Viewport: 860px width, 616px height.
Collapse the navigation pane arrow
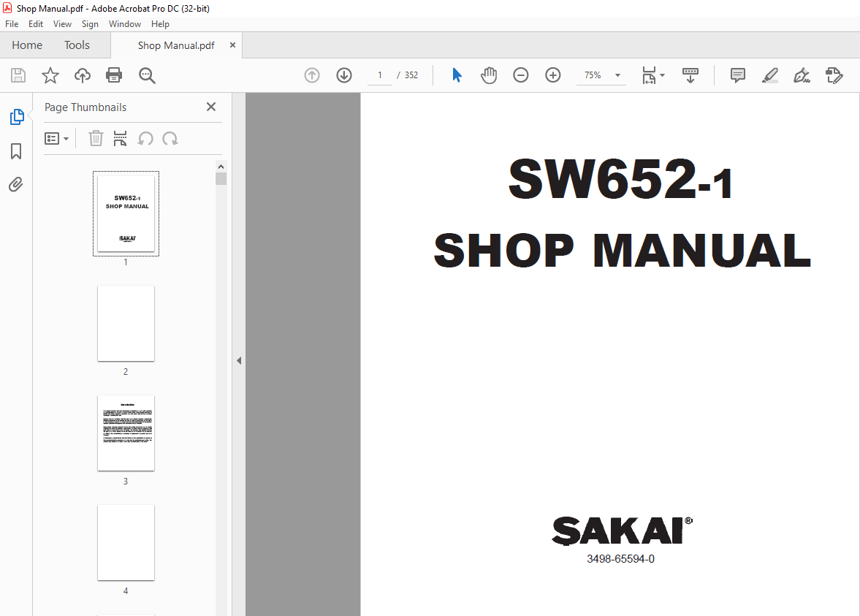[239, 360]
